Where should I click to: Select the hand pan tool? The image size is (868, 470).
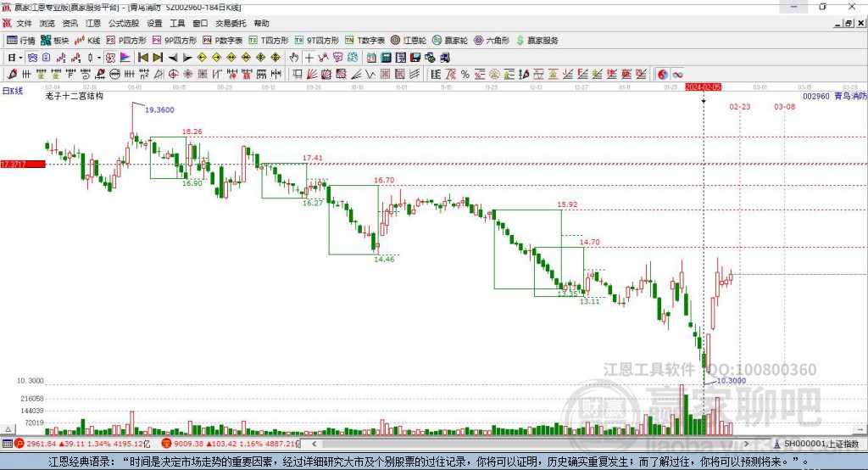pos(293,58)
